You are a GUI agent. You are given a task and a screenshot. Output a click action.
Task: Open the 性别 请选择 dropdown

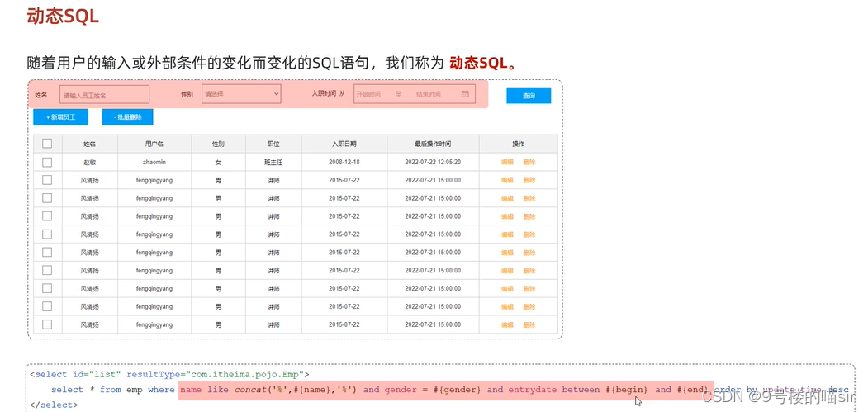(241, 94)
